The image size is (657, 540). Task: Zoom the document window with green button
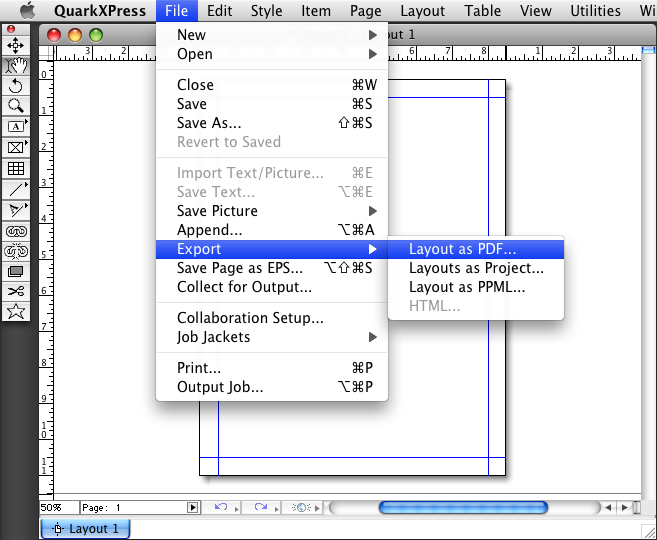point(96,35)
